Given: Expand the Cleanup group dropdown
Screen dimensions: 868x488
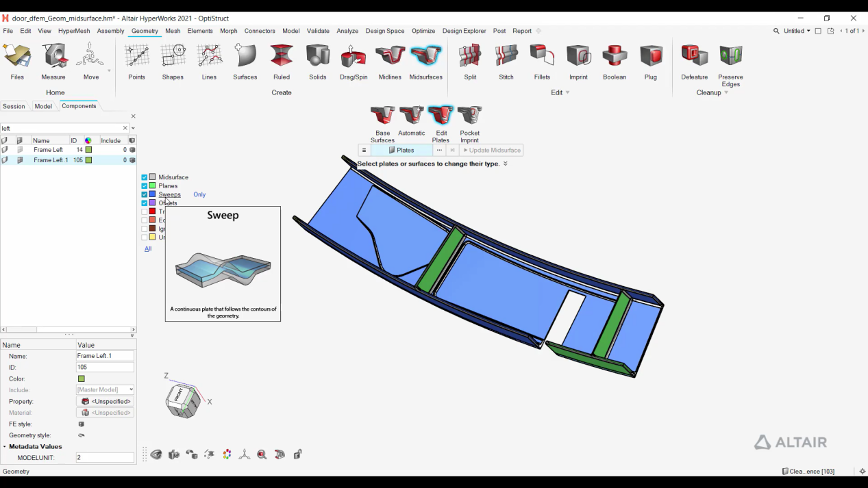Looking at the screenshot, I should tap(726, 93).
